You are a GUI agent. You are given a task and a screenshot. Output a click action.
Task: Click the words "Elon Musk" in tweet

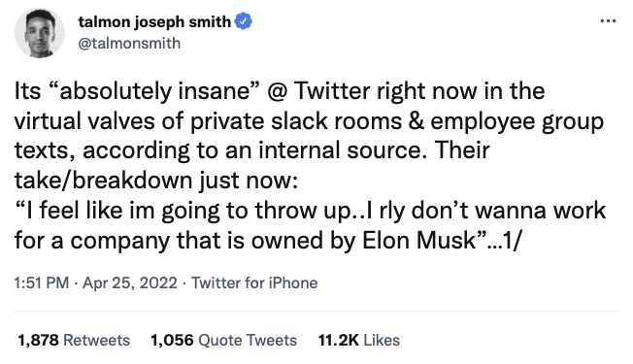point(419,241)
